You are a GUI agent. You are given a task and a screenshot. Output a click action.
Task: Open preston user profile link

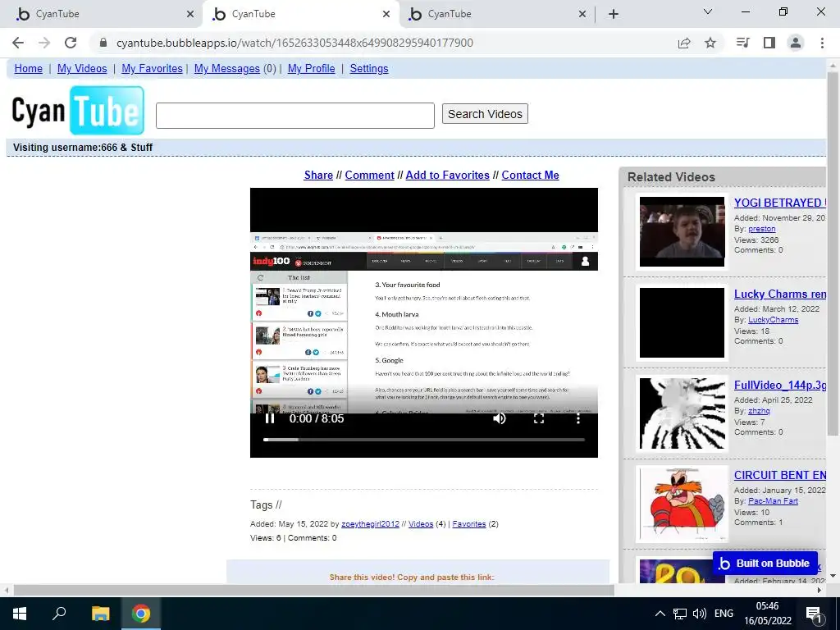pyautogui.click(x=762, y=229)
